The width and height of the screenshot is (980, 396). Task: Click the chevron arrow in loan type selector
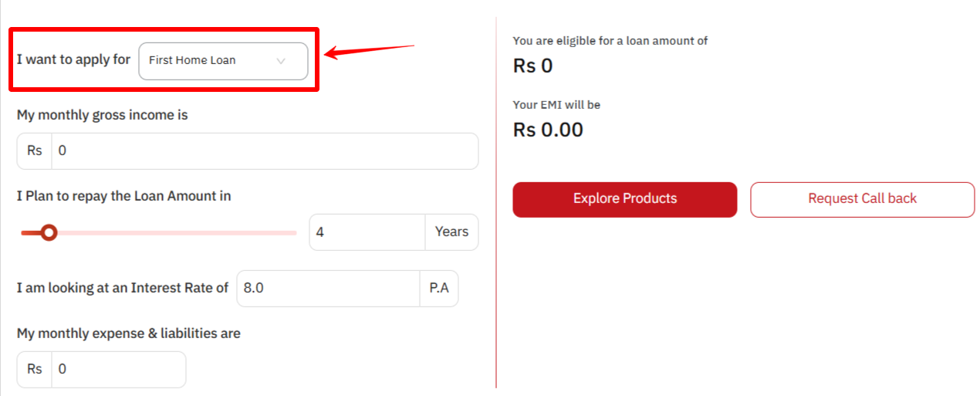click(x=281, y=61)
